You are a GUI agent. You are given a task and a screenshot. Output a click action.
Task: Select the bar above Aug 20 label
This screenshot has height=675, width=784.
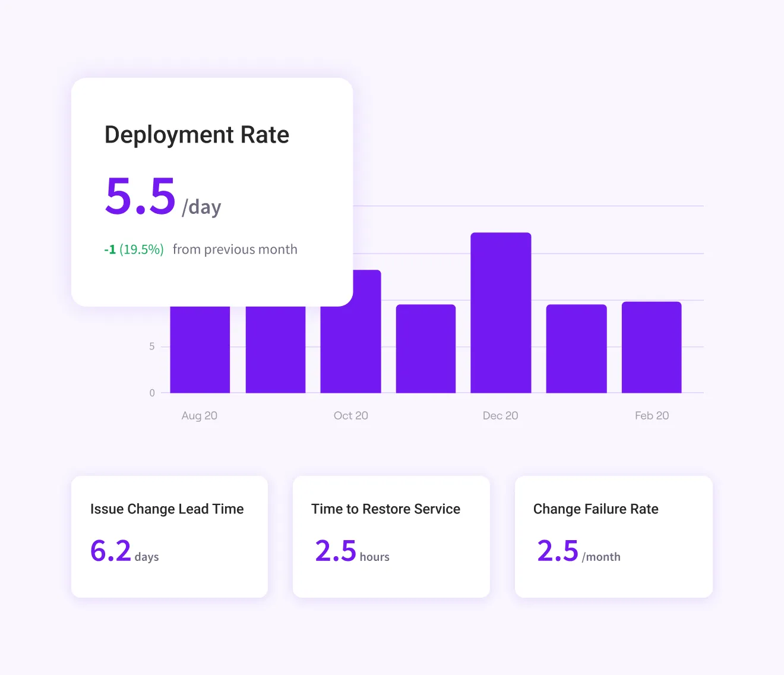pyautogui.click(x=200, y=349)
